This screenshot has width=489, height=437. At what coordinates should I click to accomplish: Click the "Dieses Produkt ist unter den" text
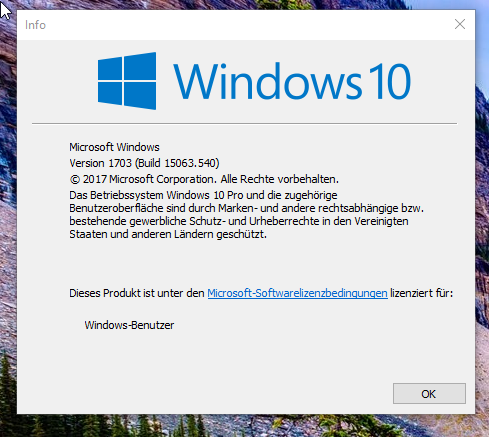coord(137,293)
